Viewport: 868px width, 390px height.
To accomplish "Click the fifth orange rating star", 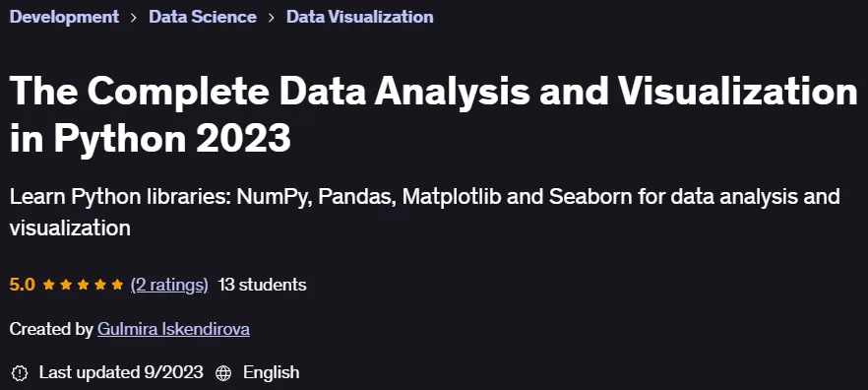I will click(117, 285).
